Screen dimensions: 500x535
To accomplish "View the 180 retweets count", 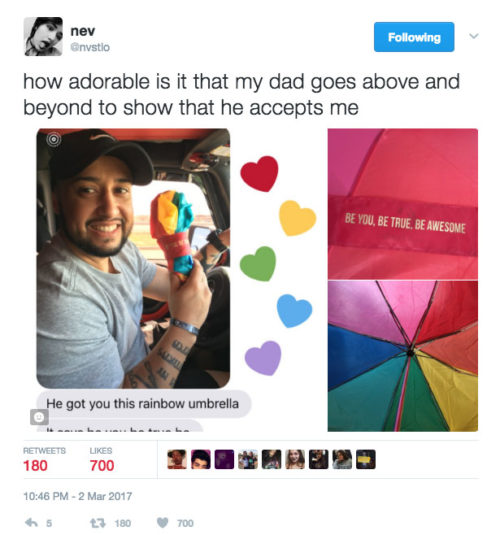I will (x=35, y=465).
